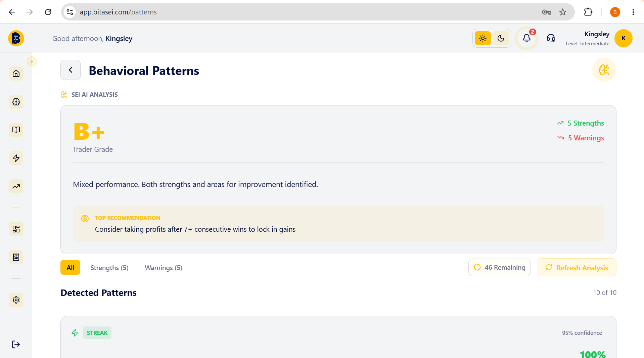Image resolution: width=644 pixels, height=358 pixels.
Task: Click browser back arrow
Action: 12,12
